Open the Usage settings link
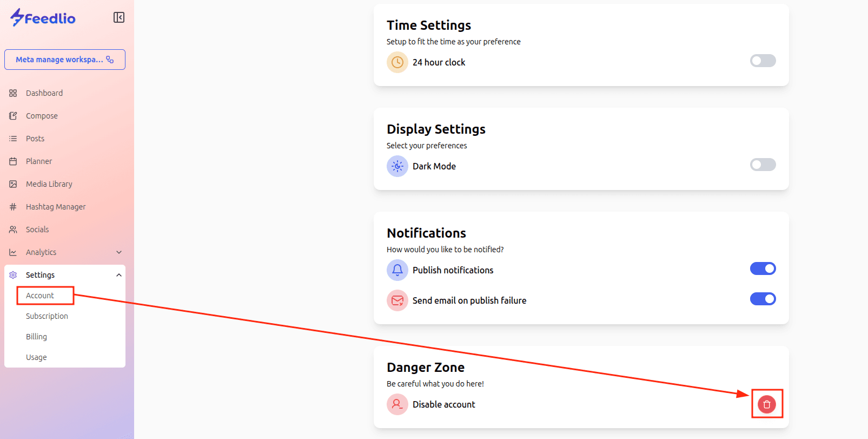This screenshot has height=439, width=868. point(36,357)
